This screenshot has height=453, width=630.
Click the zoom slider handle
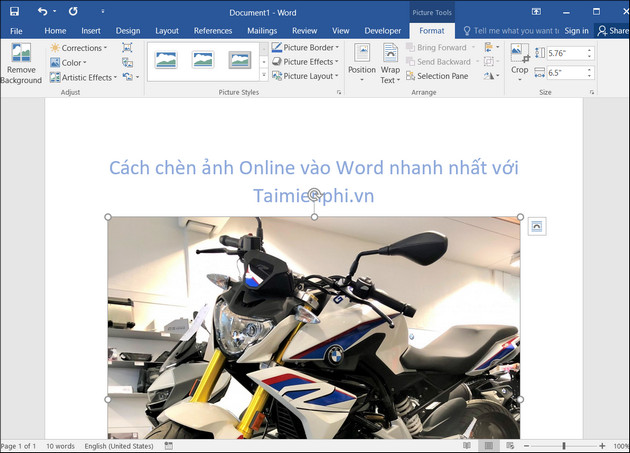coord(564,446)
